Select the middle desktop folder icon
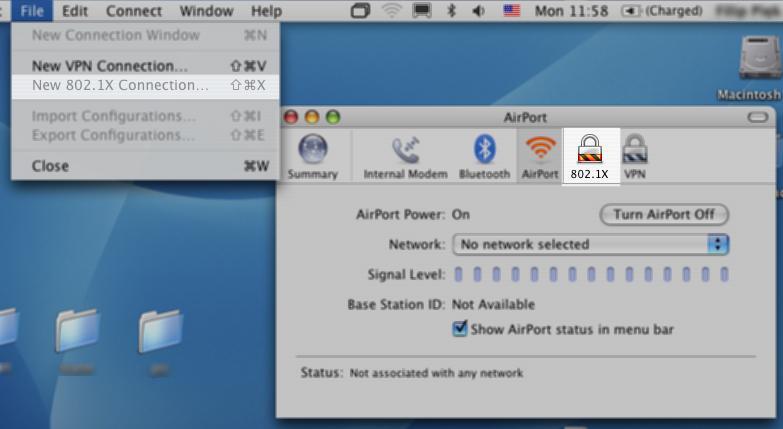Screen dimensions: 783x429 coord(77,330)
